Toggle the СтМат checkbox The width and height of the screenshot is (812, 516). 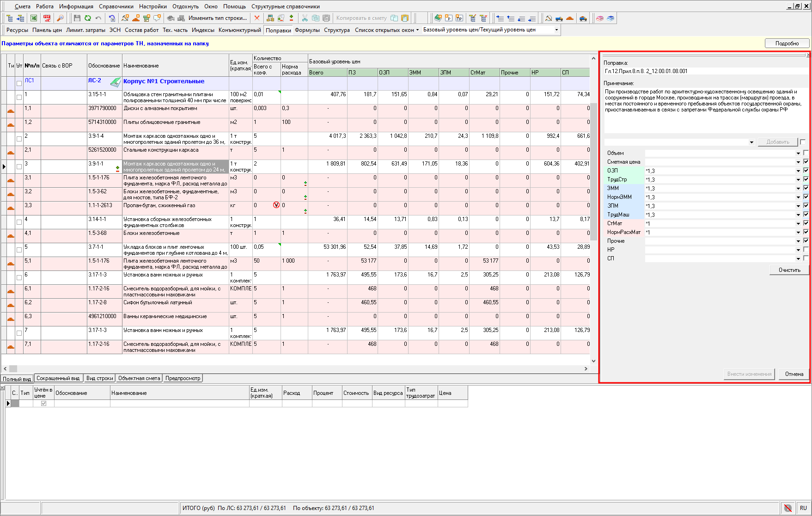806,223
